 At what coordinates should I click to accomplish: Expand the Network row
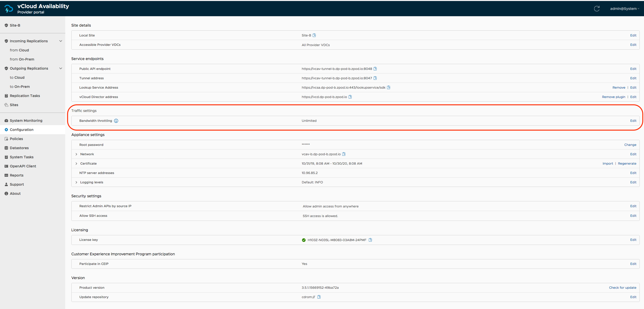tap(76, 154)
